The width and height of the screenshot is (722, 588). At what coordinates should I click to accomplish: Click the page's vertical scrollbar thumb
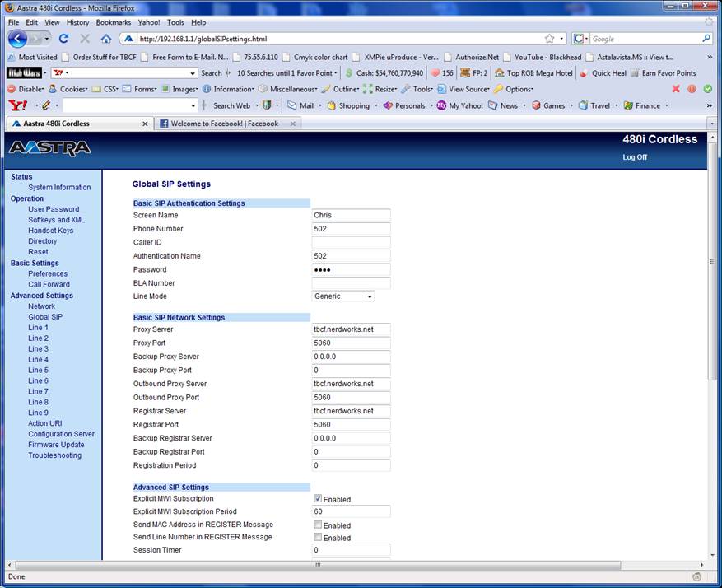712,261
